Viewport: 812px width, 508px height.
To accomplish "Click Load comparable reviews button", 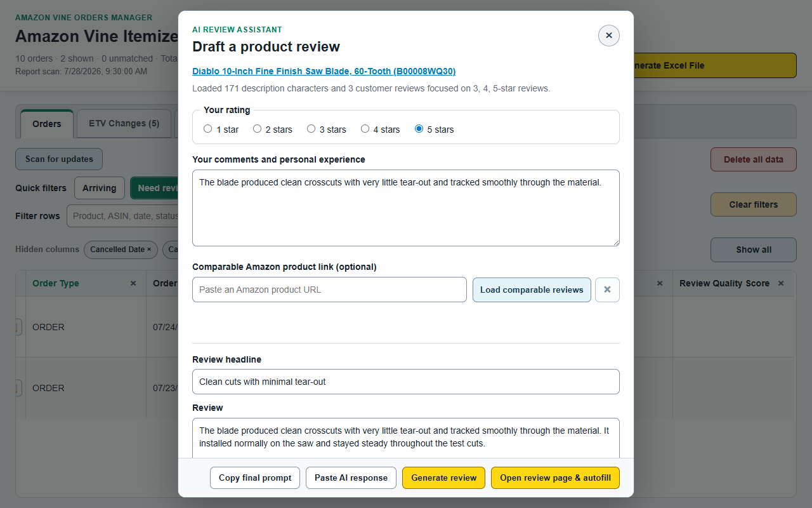I will pos(532,290).
